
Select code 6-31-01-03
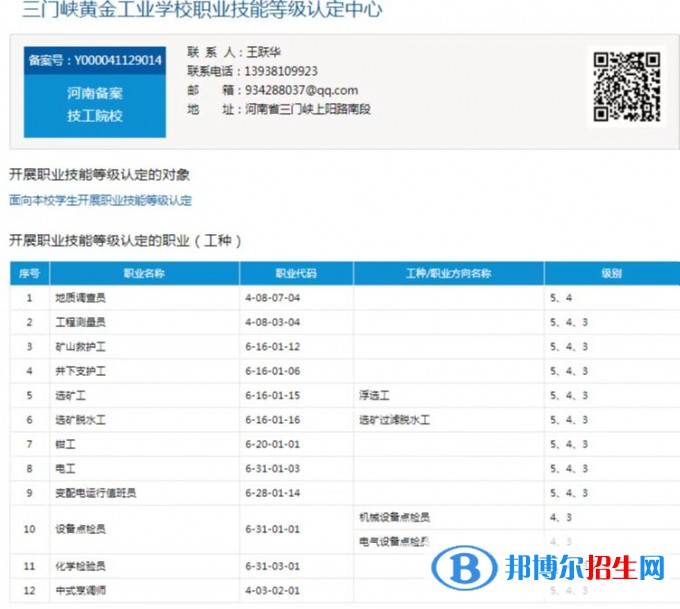pyautogui.click(x=273, y=468)
